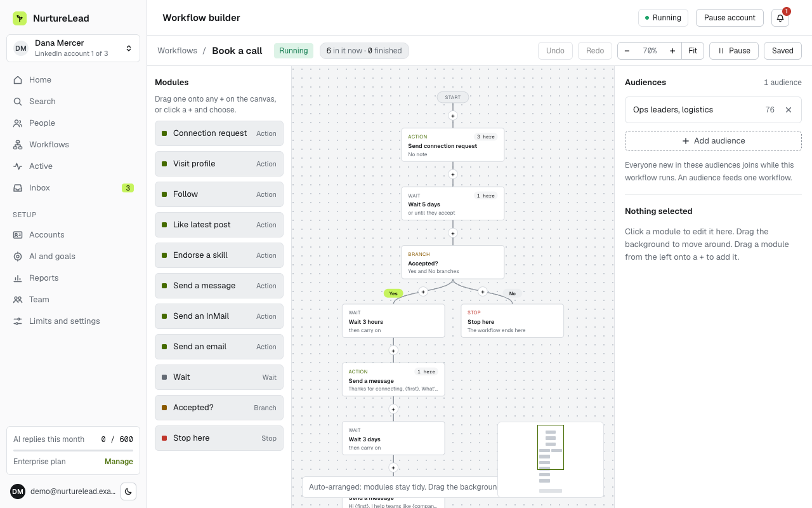Open the Inbox with 3 unread
The image size is (812, 508).
pyautogui.click(x=73, y=188)
